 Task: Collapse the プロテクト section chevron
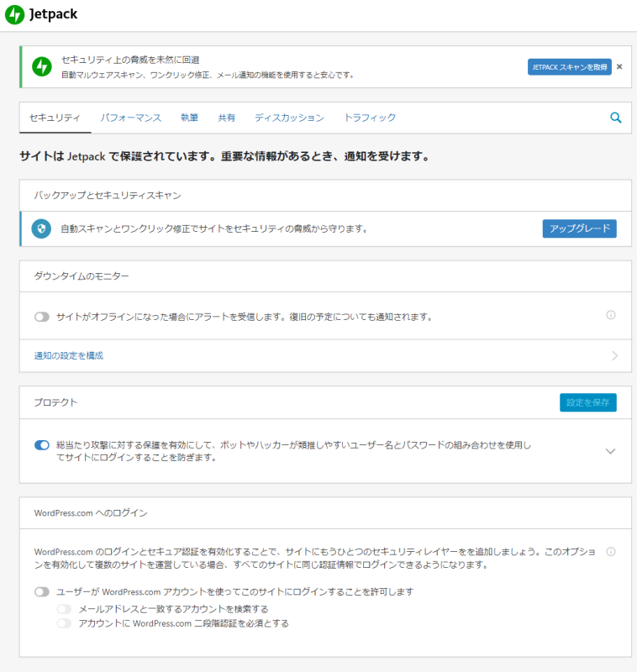tap(611, 451)
